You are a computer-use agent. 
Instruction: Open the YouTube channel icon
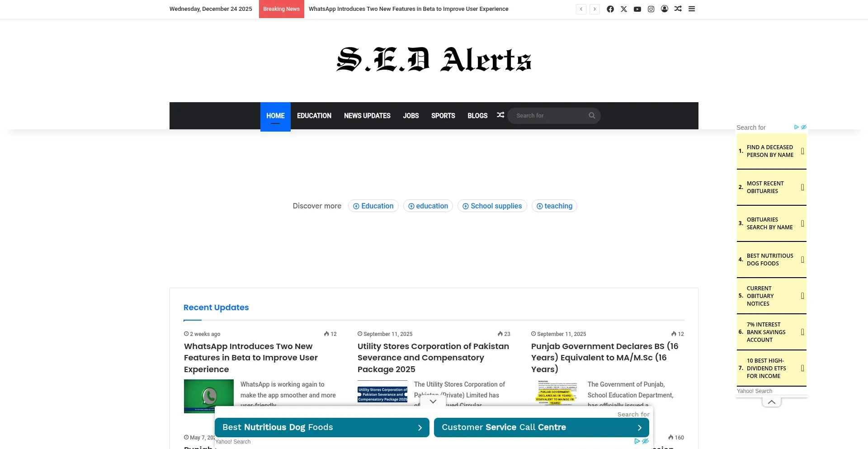coord(637,9)
